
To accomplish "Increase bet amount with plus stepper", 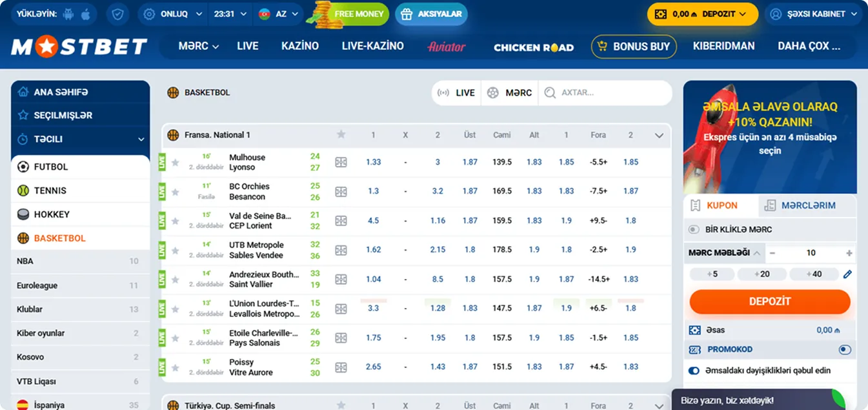I will point(849,253).
